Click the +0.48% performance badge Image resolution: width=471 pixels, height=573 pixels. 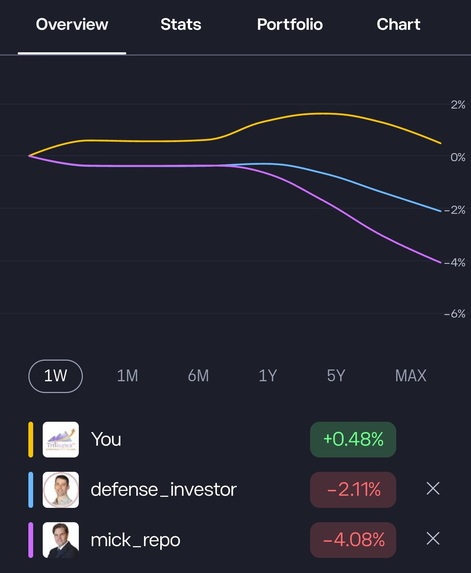[x=353, y=440]
